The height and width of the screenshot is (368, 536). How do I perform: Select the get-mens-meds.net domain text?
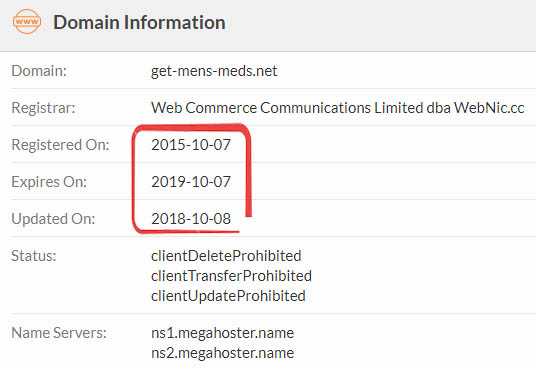(214, 71)
